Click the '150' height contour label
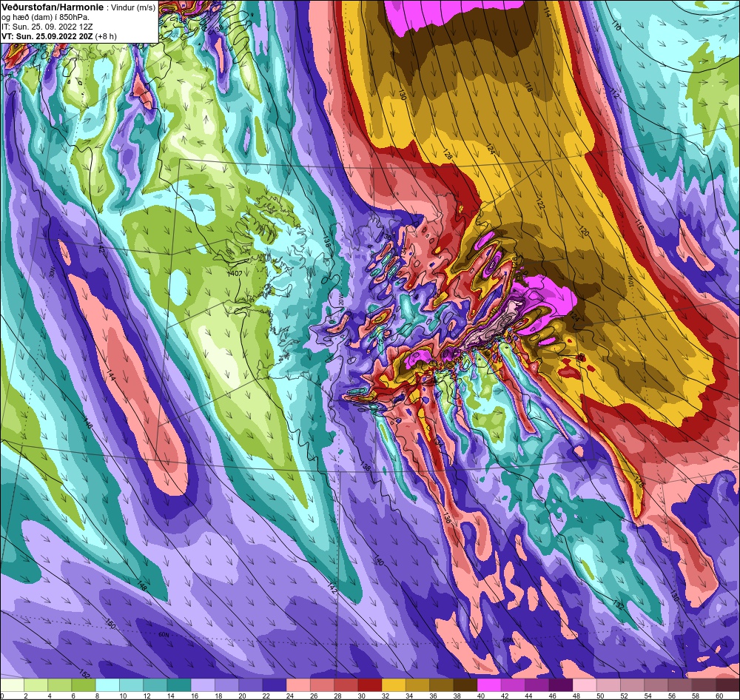The image size is (740, 700). tap(110, 622)
